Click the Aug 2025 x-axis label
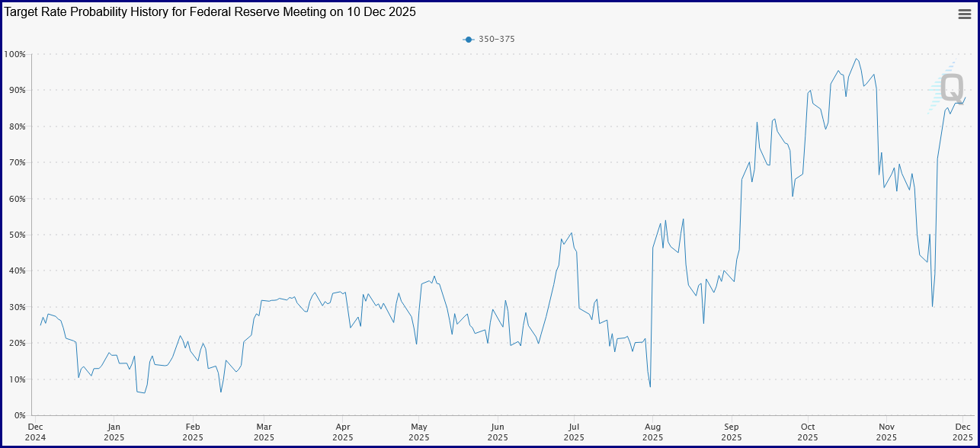 (x=652, y=432)
